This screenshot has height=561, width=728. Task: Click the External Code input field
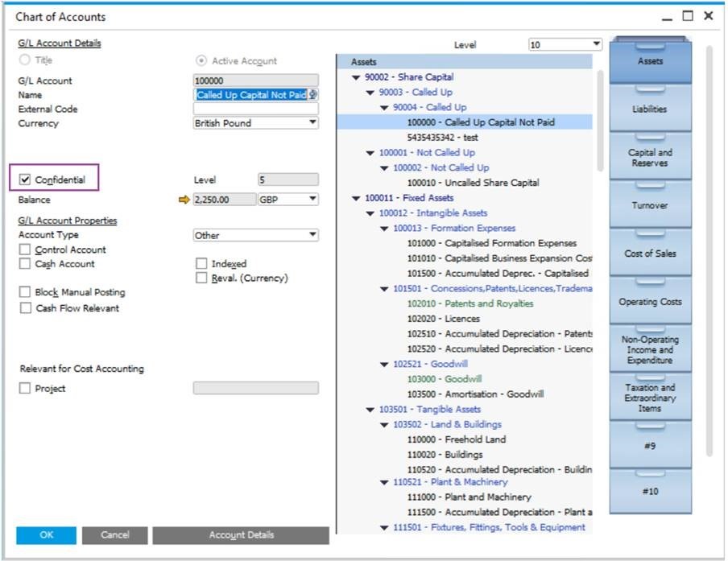tap(255, 109)
